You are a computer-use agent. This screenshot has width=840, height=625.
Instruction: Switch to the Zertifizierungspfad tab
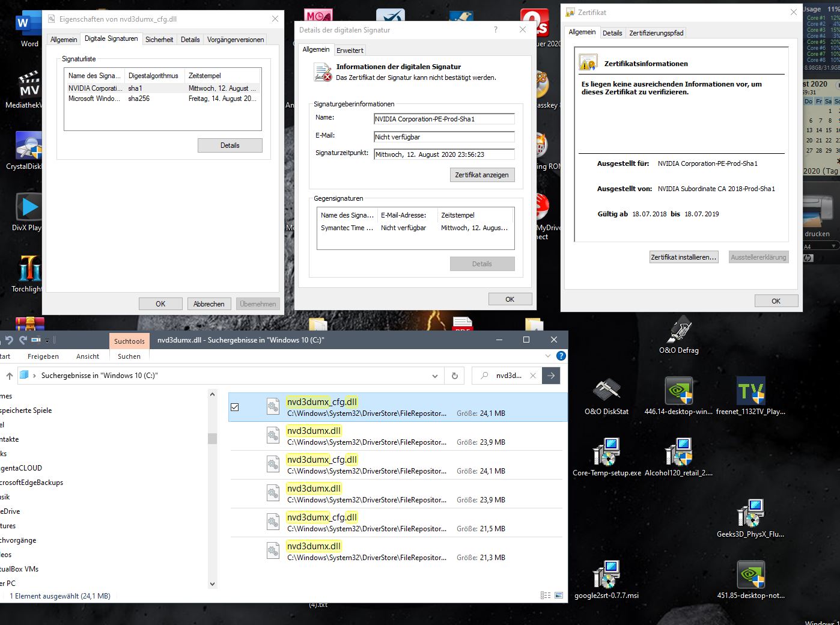[656, 33]
